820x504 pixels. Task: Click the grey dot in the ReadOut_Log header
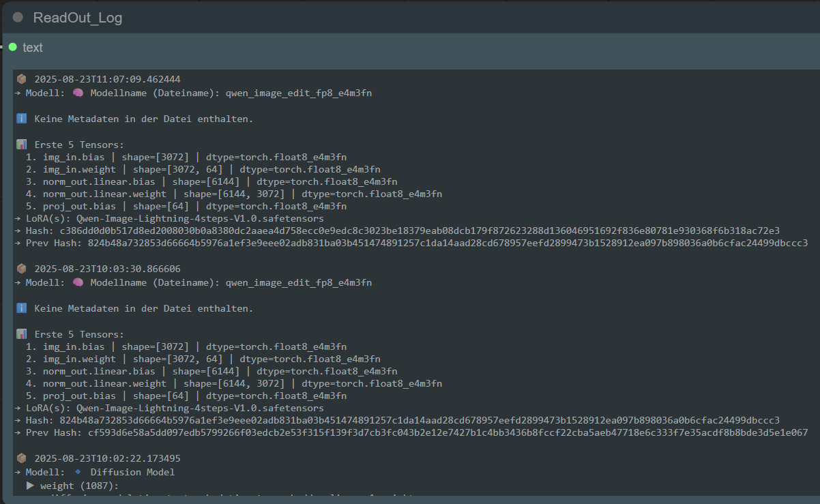pyautogui.click(x=18, y=17)
